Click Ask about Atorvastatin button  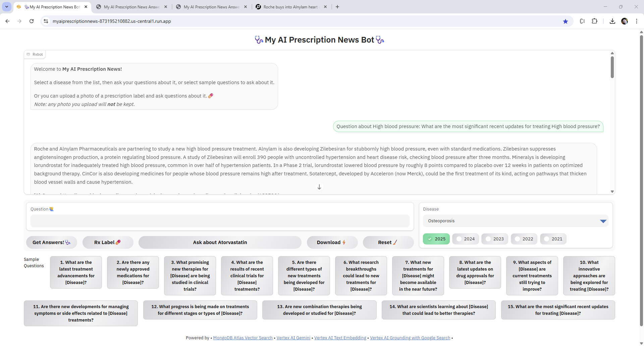coord(220,242)
